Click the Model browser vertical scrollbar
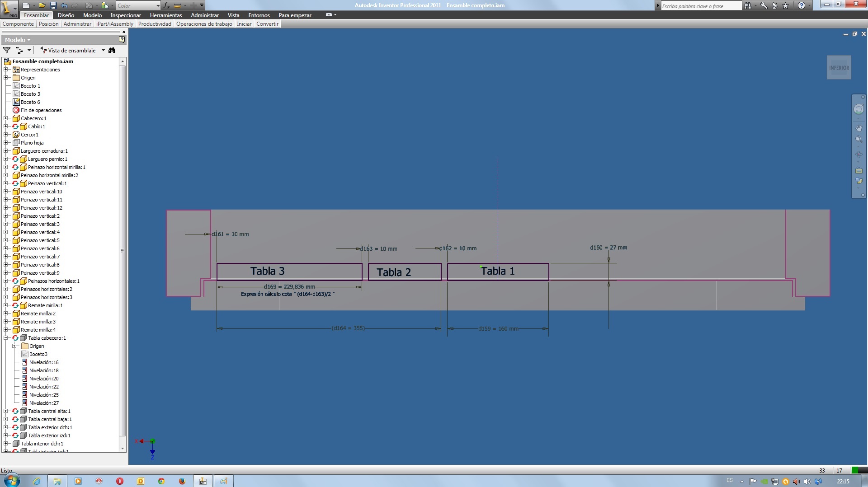Viewport: 868px width, 487px height. 122,251
